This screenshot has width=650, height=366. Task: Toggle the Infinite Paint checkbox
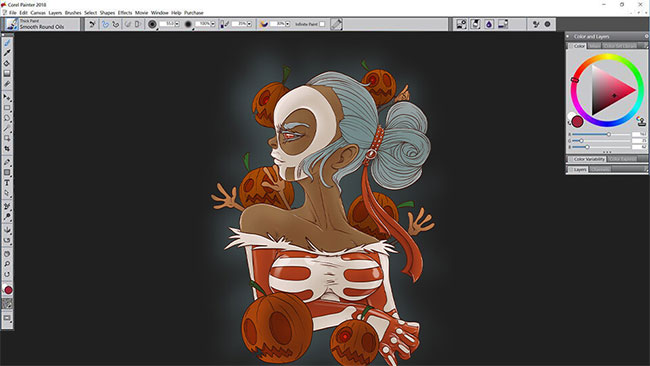tap(322, 24)
